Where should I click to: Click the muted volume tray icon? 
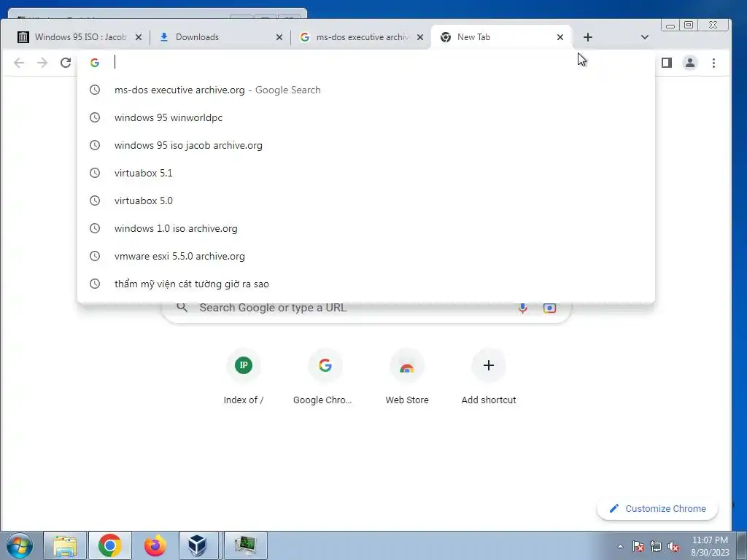[673, 546]
